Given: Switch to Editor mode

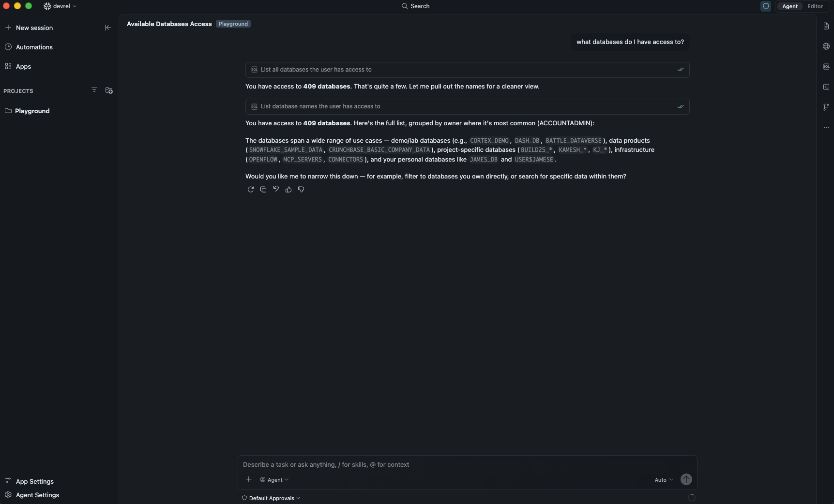Looking at the screenshot, I should pyautogui.click(x=815, y=6).
